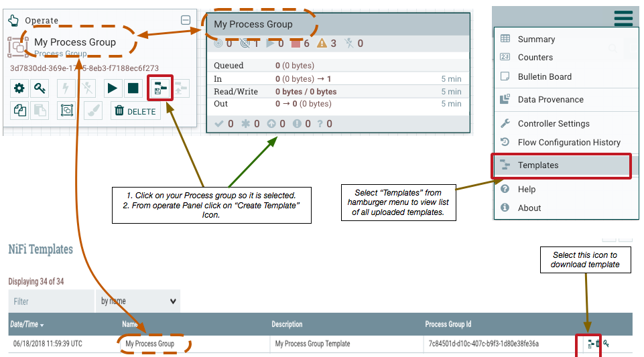644x357 pixels.
Task: Click the Enable lightning bolt icon
Action: (65, 88)
